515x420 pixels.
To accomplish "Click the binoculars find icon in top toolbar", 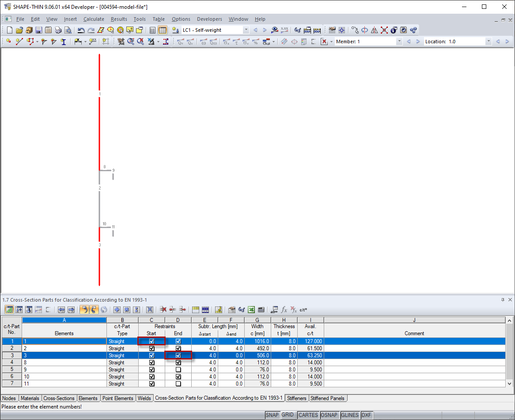I will (298, 30).
